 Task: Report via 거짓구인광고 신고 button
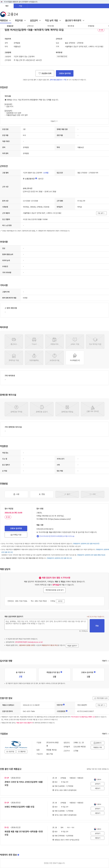pyautogui.click(x=101, y=698)
